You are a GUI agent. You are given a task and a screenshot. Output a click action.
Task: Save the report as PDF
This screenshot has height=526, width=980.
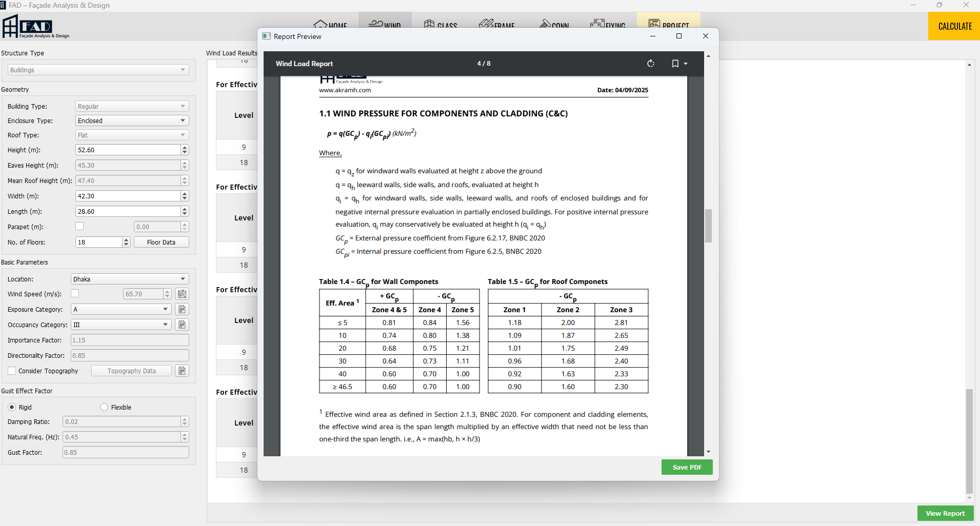pyautogui.click(x=687, y=467)
